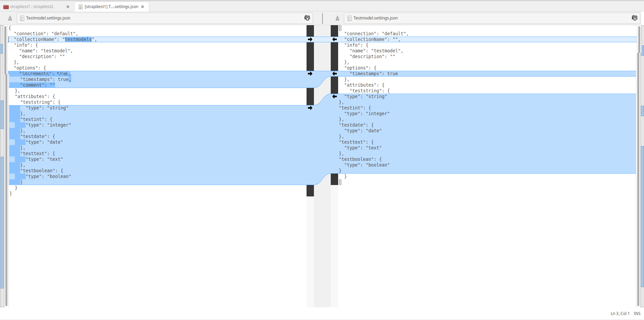644x320 pixels.
Task: Push the collectionName change to the right pane
Action: (x=310, y=39)
